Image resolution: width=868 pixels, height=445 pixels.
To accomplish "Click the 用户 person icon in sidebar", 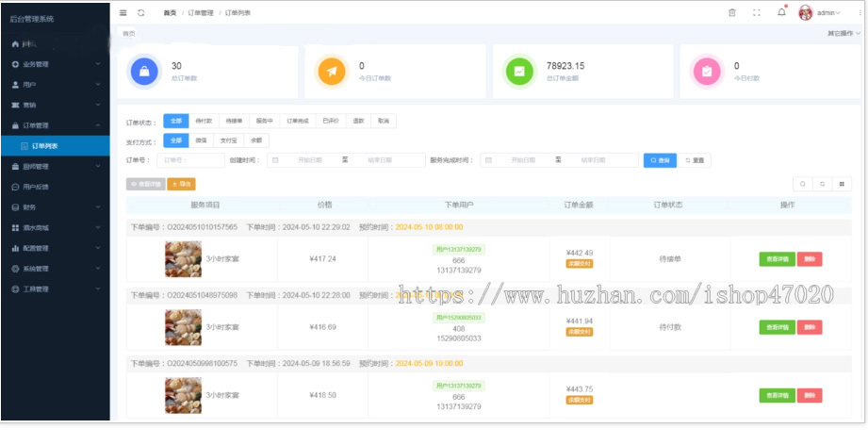I will pos(15,85).
